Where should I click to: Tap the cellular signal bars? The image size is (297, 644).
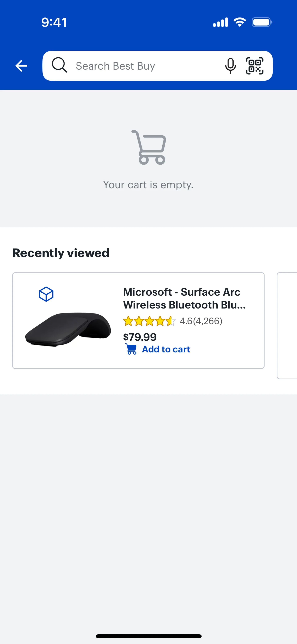(220, 22)
